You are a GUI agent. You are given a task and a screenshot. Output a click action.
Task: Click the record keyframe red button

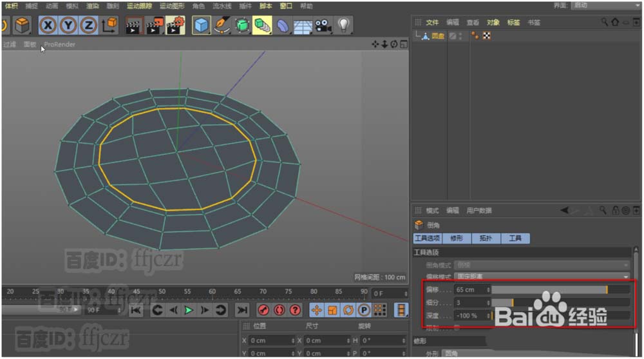(263, 310)
